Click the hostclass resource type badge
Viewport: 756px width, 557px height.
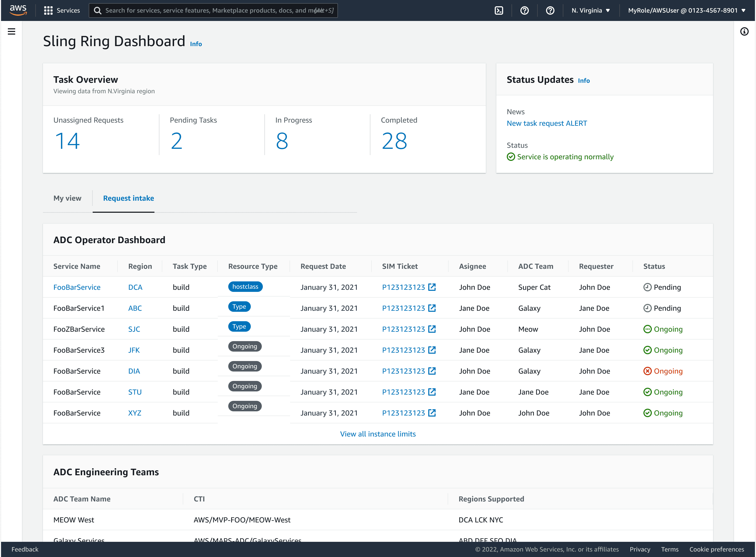point(245,287)
